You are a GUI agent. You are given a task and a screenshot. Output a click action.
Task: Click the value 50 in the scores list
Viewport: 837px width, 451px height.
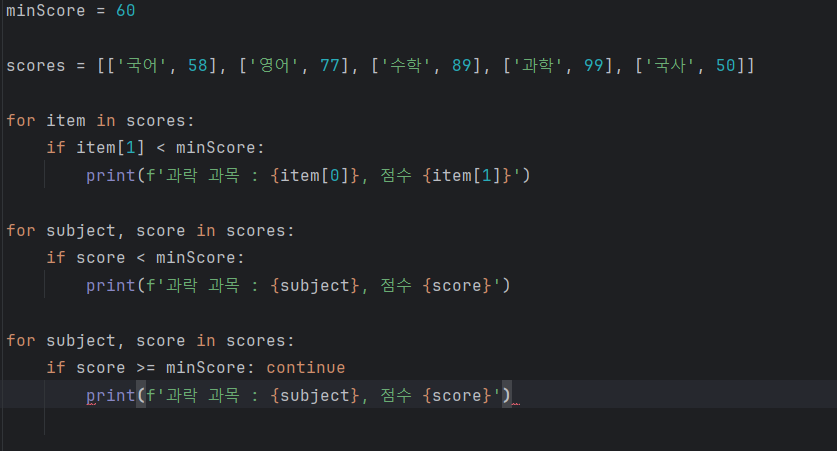(x=725, y=66)
